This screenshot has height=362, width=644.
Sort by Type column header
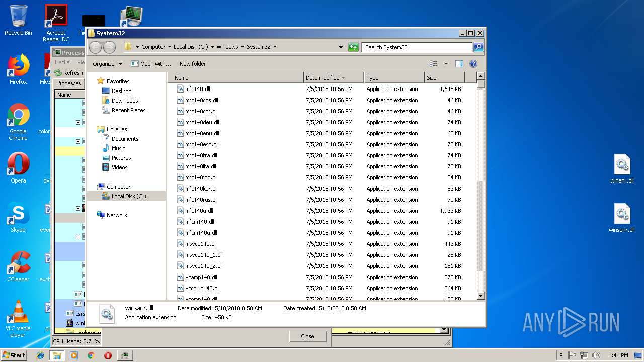(x=394, y=78)
